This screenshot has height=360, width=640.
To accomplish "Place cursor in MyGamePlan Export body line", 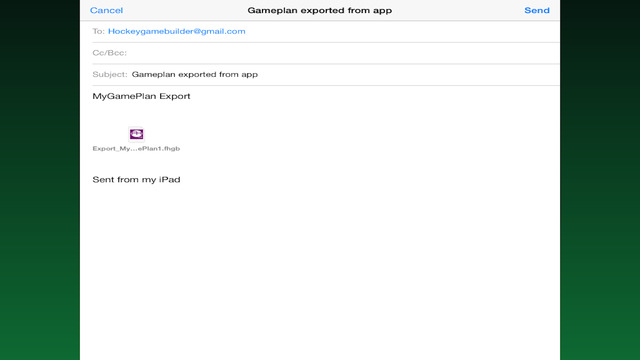I will [141, 96].
